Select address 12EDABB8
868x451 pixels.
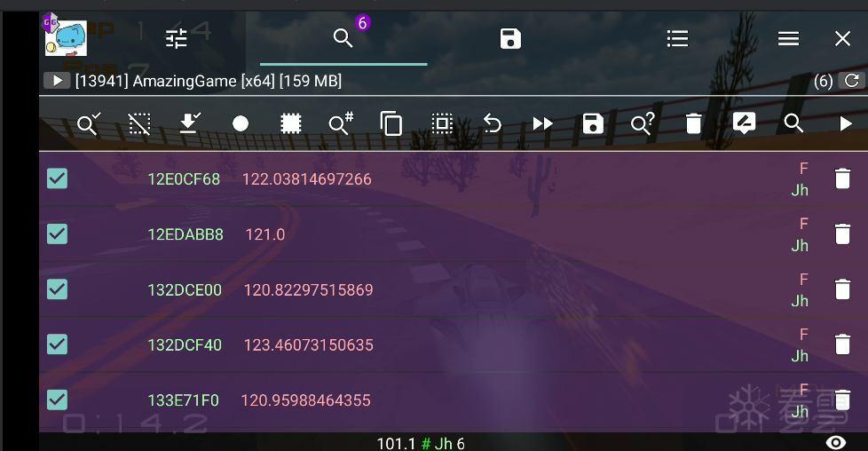pos(185,234)
